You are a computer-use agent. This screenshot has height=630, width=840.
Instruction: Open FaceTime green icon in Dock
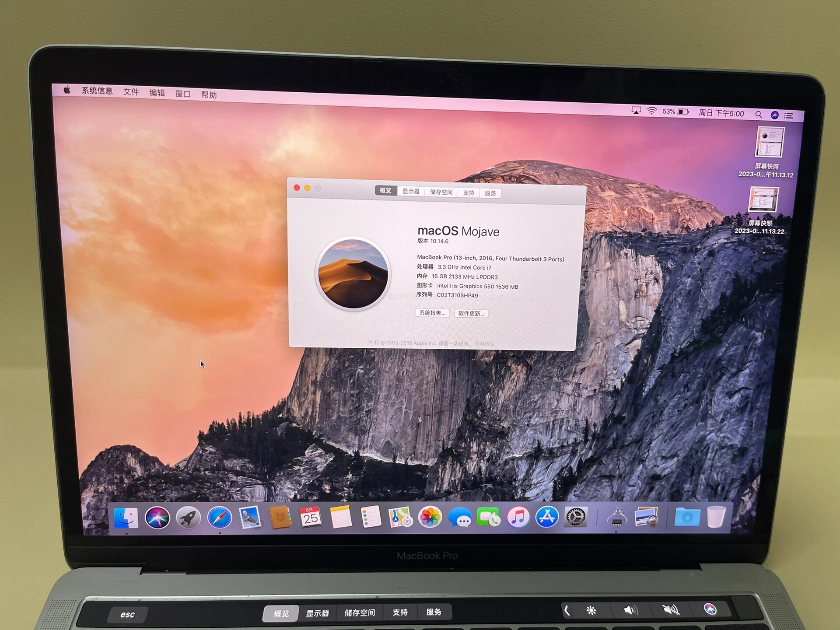[x=489, y=517]
